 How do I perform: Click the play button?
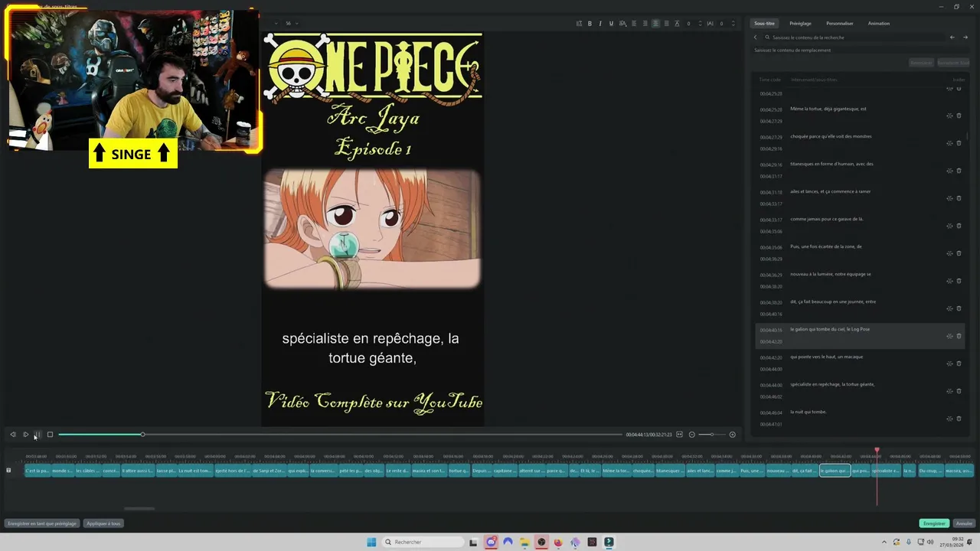click(x=25, y=435)
